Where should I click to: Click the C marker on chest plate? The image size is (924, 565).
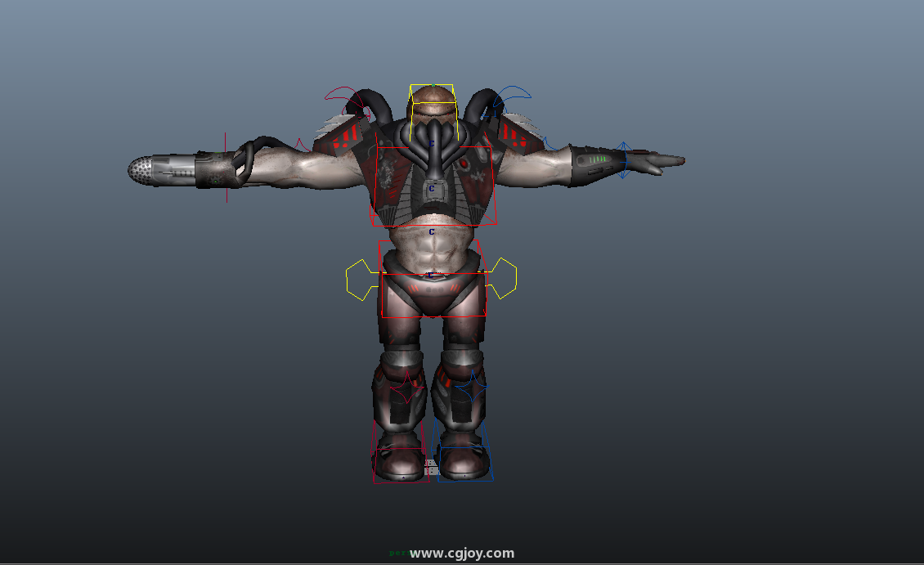[432, 189]
